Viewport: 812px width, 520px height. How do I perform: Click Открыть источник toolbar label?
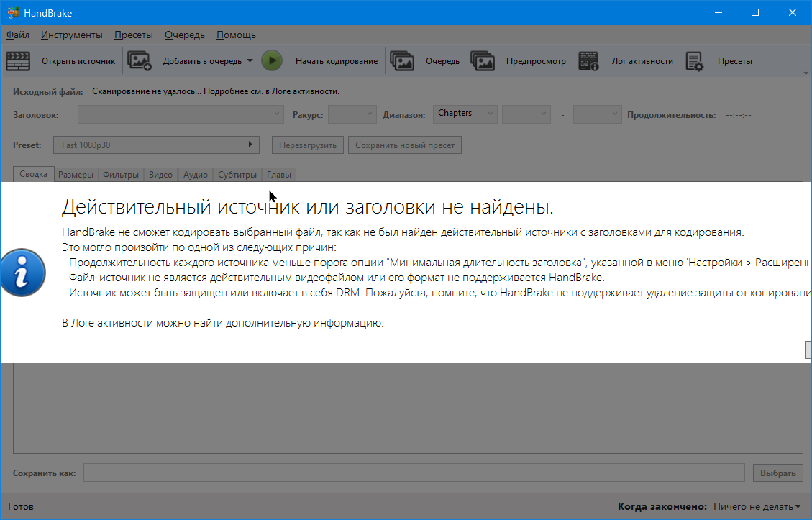click(78, 61)
